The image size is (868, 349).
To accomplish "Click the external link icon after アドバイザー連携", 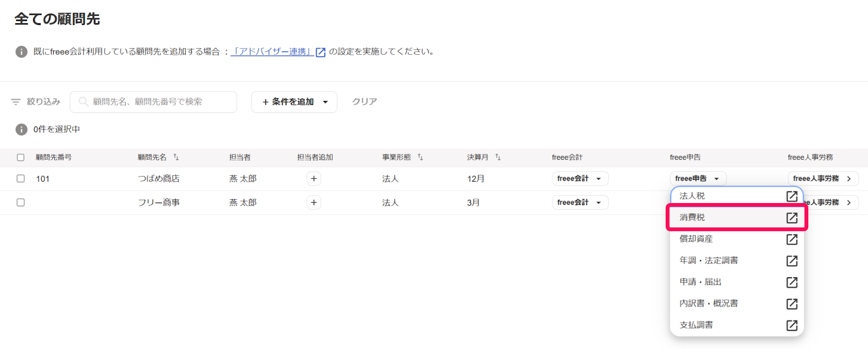I will click(x=321, y=52).
